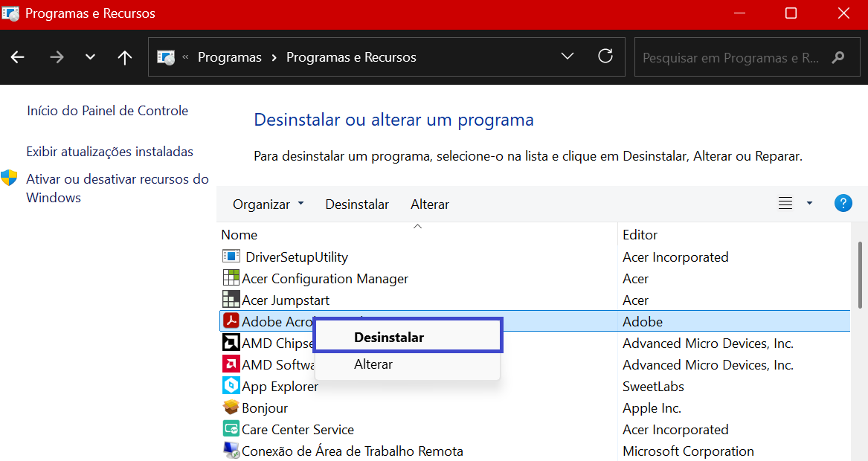Select App Explorer program name
The height and width of the screenshot is (461, 868).
280,387
